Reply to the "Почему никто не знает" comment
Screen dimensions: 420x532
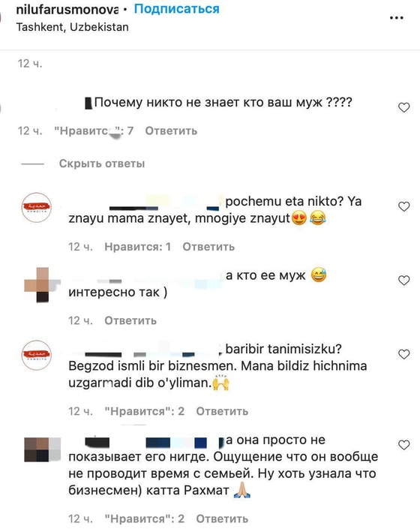point(171,131)
